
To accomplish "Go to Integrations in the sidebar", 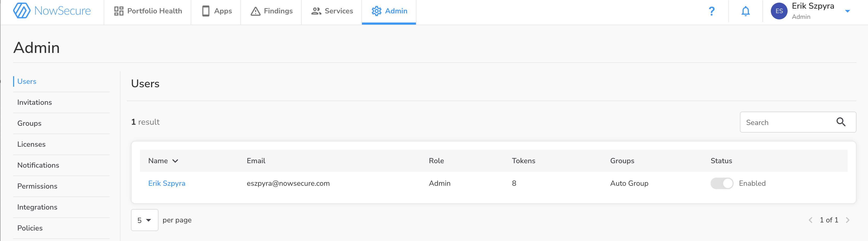I will (x=37, y=207).
